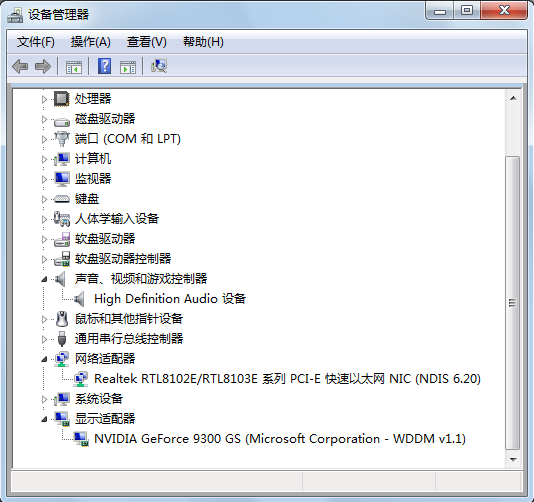The image size is (534, 502).
Task: Open the blue question mark help icon
Action: click(x=105, y=66)
